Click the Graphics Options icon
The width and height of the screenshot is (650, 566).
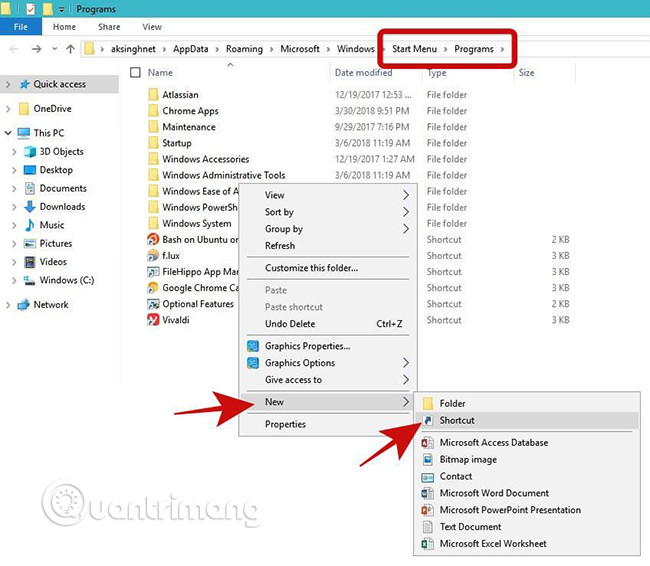coord(253,363)
